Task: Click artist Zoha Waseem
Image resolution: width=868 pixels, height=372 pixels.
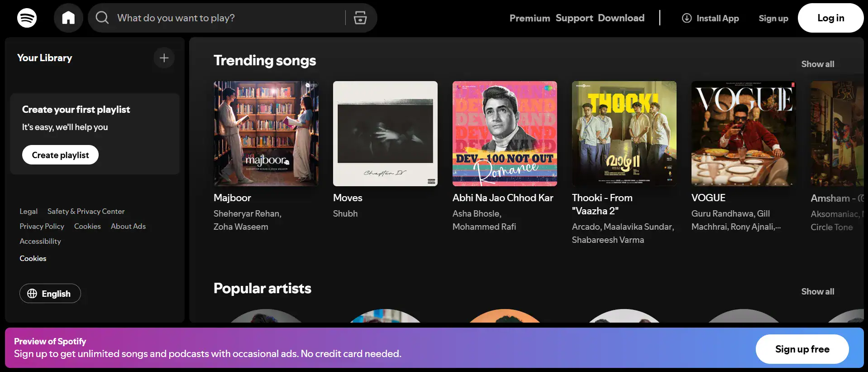Action: point(241,227)
